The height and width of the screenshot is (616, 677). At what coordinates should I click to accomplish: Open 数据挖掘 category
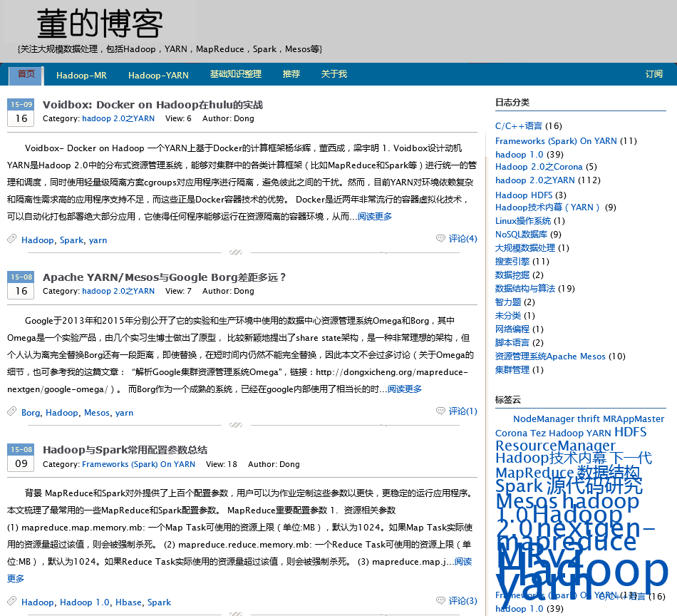point(512,274)
